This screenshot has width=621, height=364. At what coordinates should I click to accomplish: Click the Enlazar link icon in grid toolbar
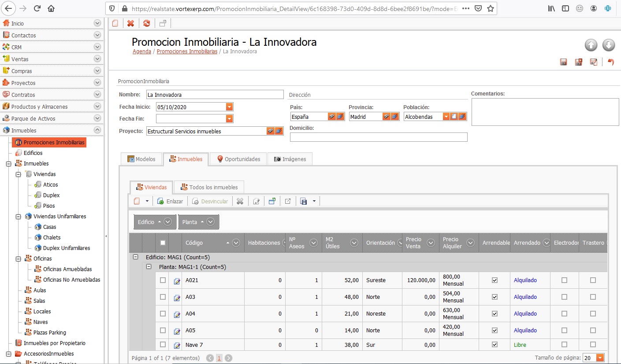point(160,201)
